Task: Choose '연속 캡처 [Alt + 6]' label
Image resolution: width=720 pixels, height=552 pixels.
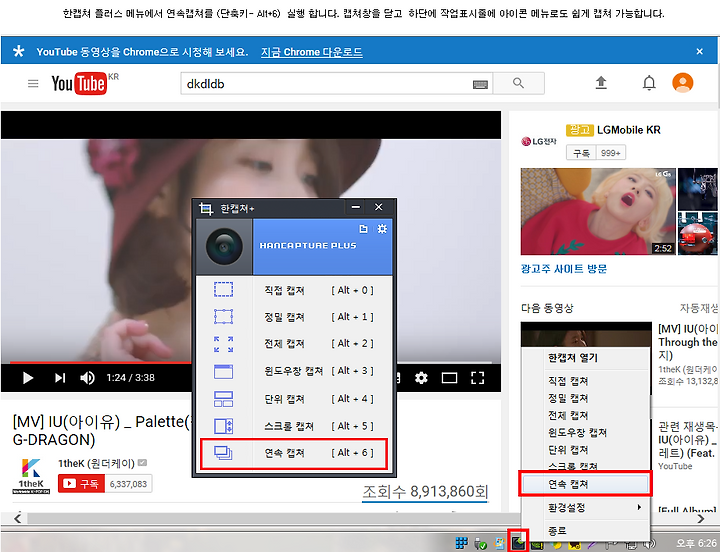Action: [x=319, y=453]
